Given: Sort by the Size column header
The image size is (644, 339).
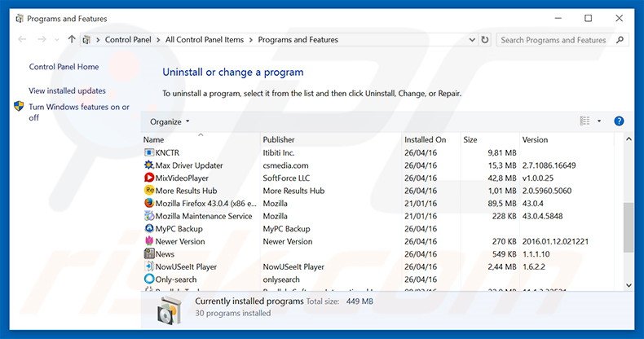Looking at the screenshot, I should [470, 139].
